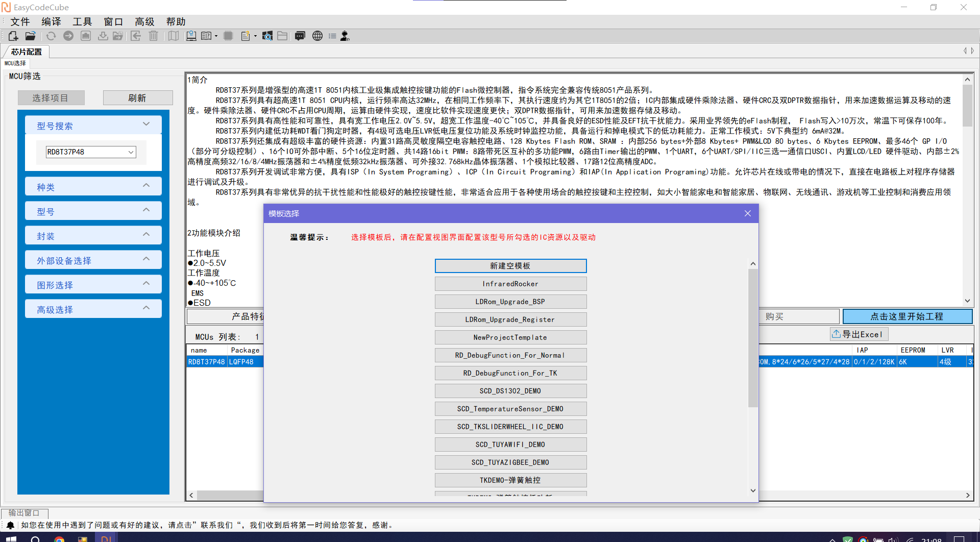Switch to the 芯片配置 tab
The height and width of the screenshot is (542, 980).
[x=27, y=52]
